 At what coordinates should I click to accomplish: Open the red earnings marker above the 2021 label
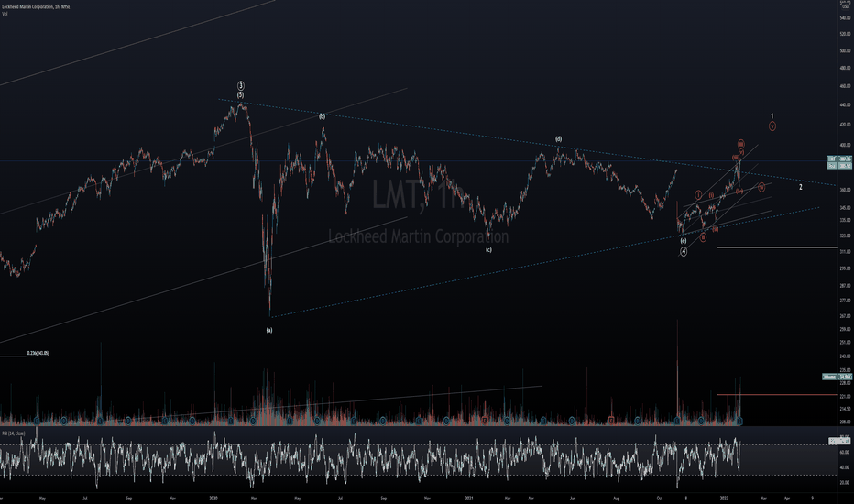coord(484,421)
